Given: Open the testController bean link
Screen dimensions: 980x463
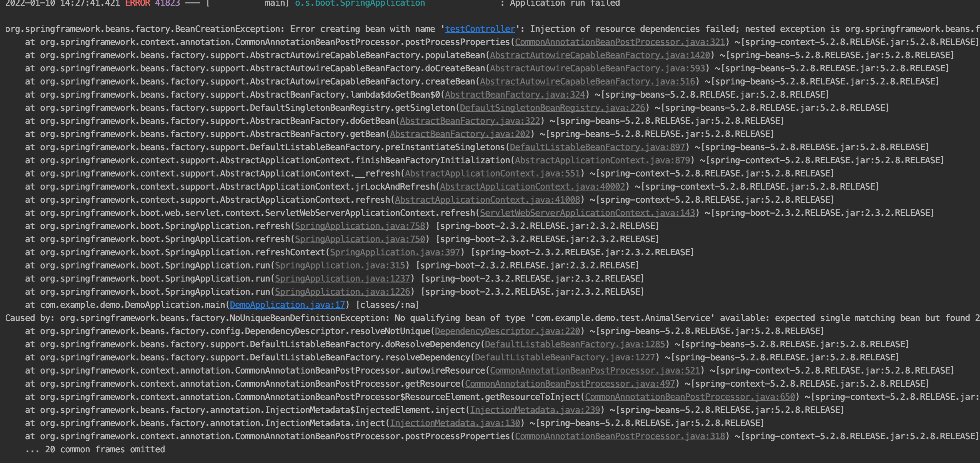Looking at the screenshot, I should point(480,29).
